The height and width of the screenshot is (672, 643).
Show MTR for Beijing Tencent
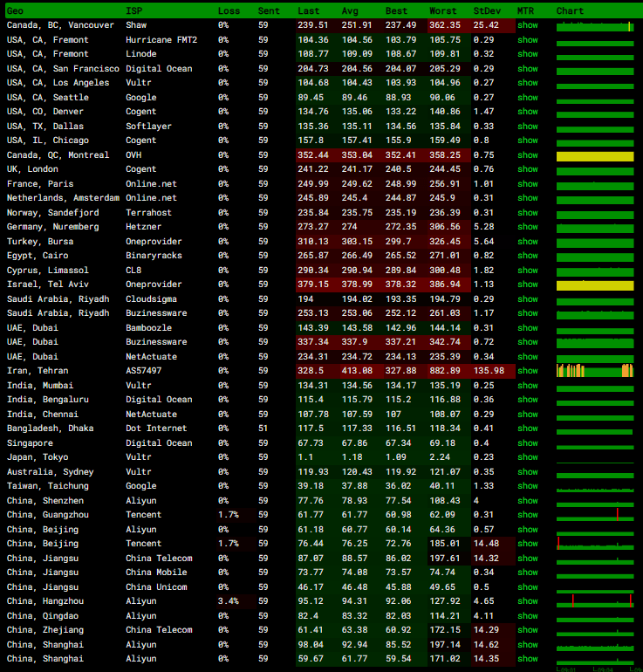527,544
